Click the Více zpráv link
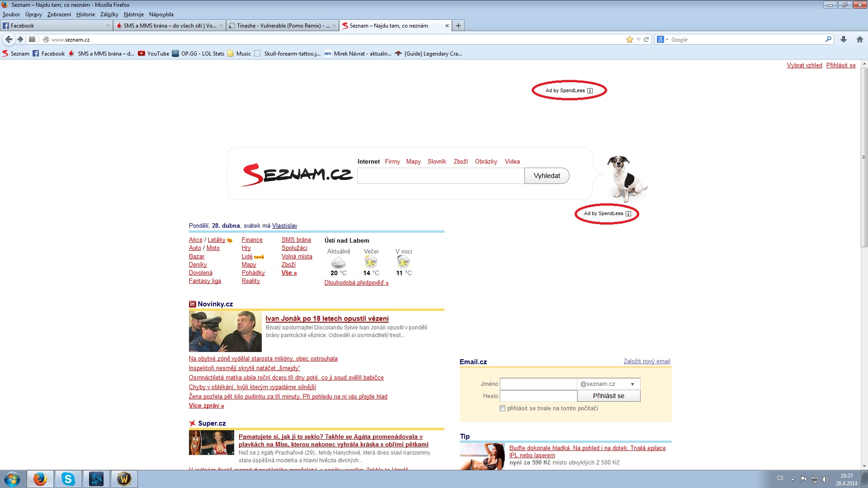Image resolution: width=868 pixels, height=488 pixels. pos(206,406)
